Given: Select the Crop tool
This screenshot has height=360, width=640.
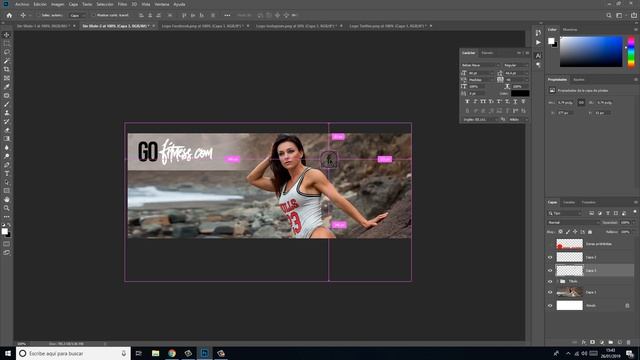Looking at the screenshot, I should click(7, 69).
